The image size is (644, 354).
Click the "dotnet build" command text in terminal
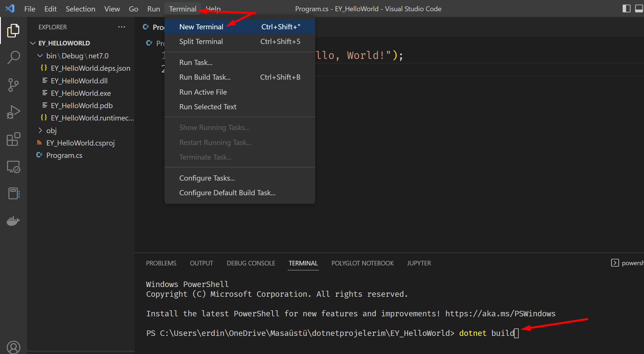[x=487, y=333]
